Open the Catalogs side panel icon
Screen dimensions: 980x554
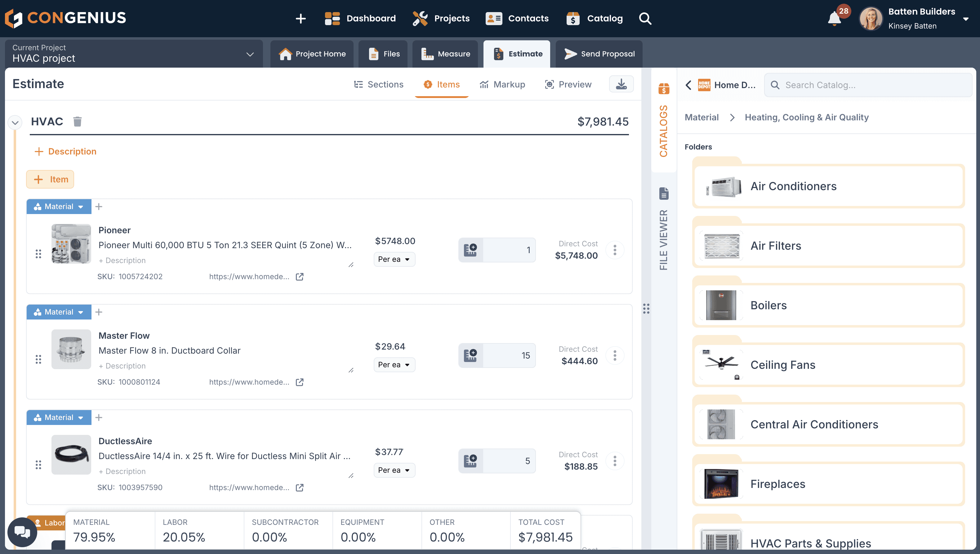(664, 89)
